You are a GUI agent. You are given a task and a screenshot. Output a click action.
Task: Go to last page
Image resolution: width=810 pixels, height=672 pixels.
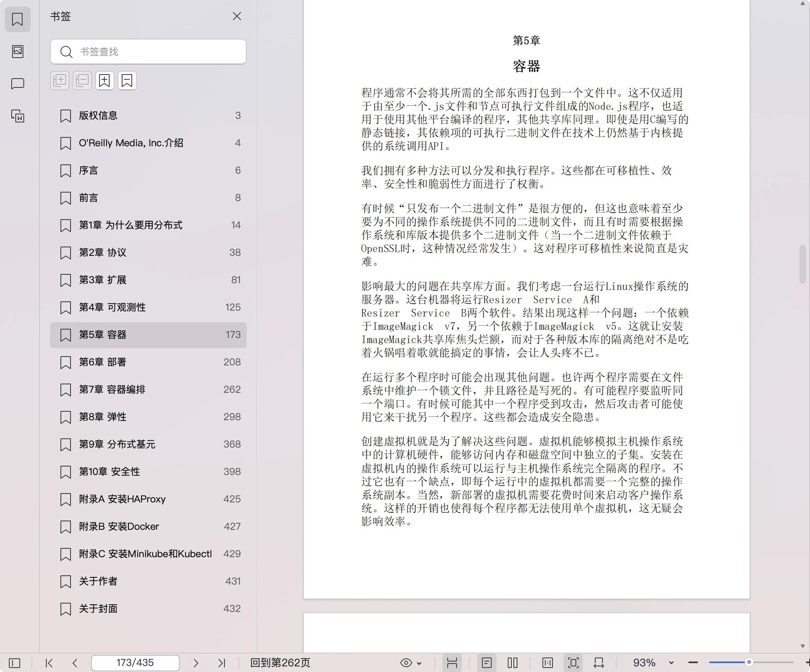[x=222, y=663]
